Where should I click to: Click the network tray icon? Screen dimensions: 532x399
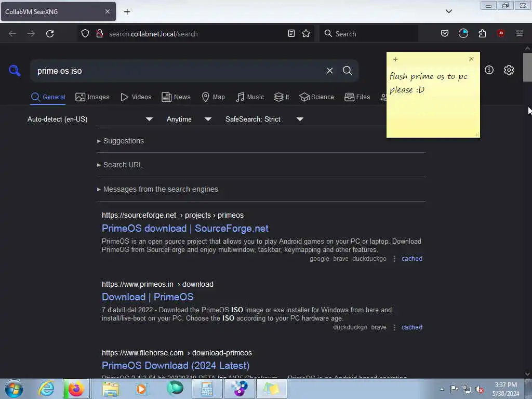[467, 390]
